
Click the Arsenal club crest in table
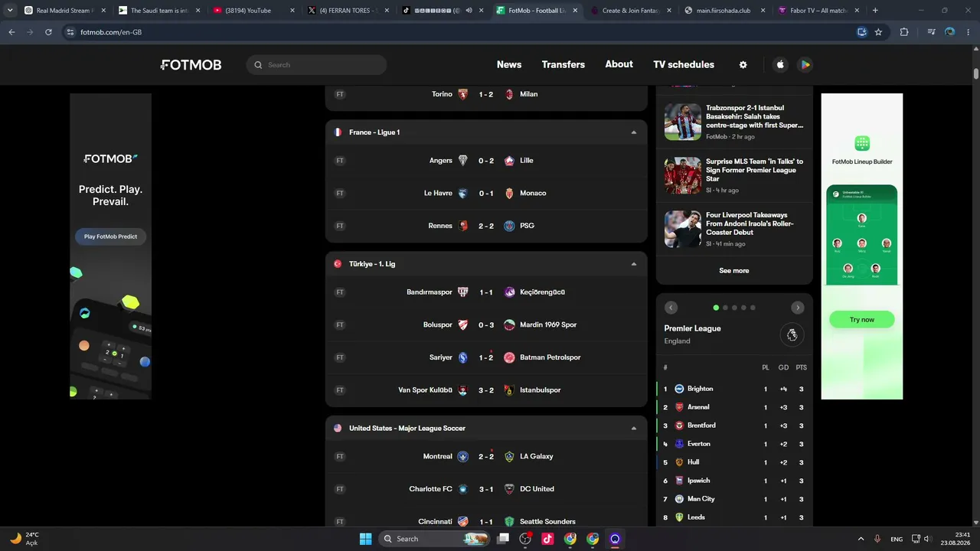coord(679,407)
